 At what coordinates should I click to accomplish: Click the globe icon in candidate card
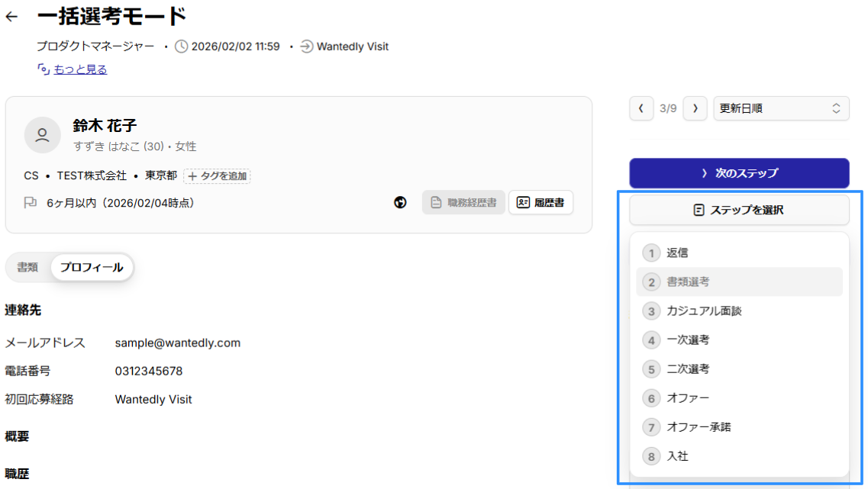pyautogui.click(x=400, y=202)
